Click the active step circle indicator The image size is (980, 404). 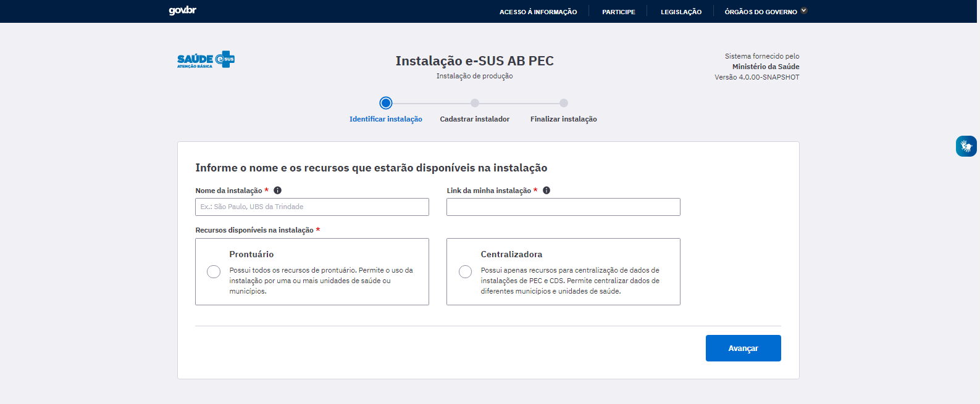point(386,103)
